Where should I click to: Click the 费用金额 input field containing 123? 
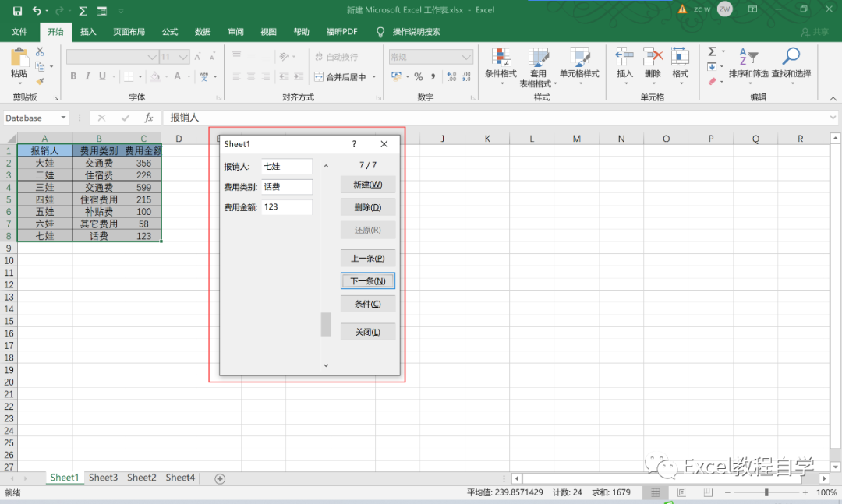point(286,207)
